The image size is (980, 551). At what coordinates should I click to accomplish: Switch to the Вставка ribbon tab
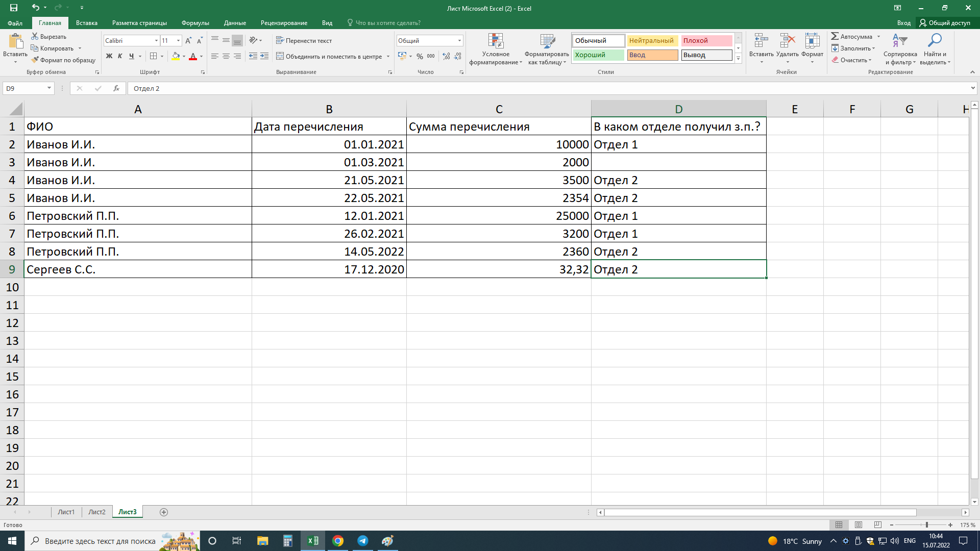(87, 23)
